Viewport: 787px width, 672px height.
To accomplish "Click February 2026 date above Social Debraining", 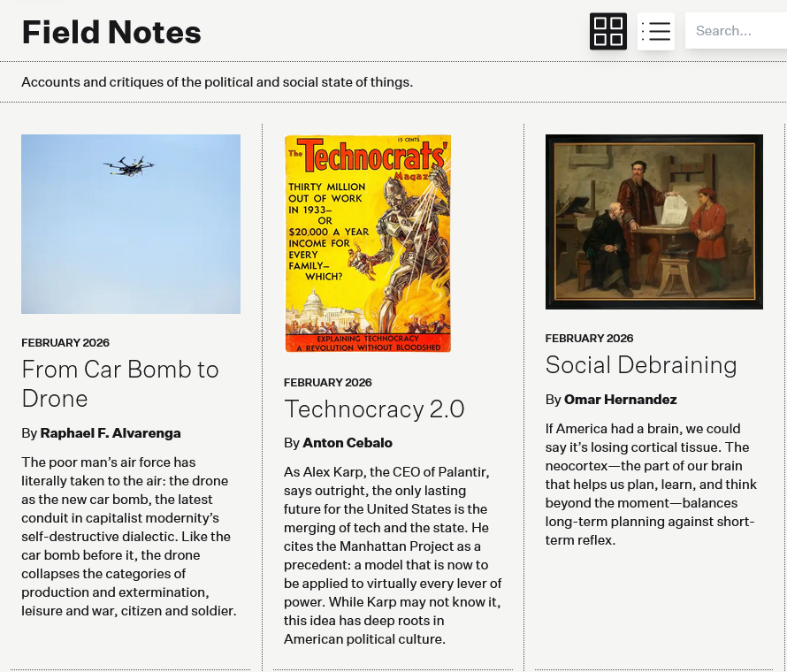I will pyautogui.click(x=590, y=339).
